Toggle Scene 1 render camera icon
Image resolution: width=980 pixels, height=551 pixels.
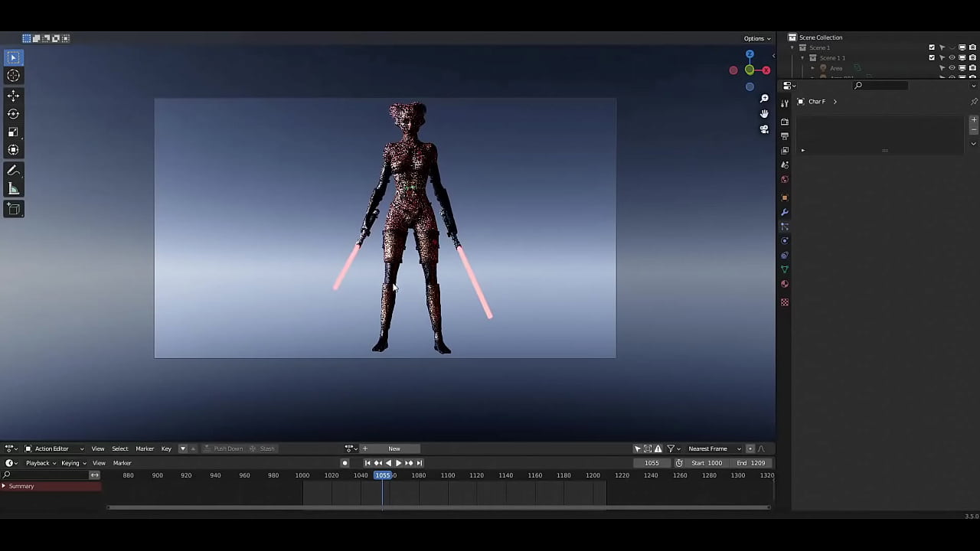point(972,47)
